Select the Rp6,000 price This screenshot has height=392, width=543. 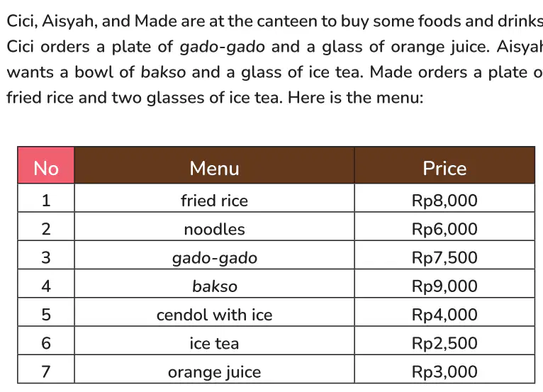(444, 226)
